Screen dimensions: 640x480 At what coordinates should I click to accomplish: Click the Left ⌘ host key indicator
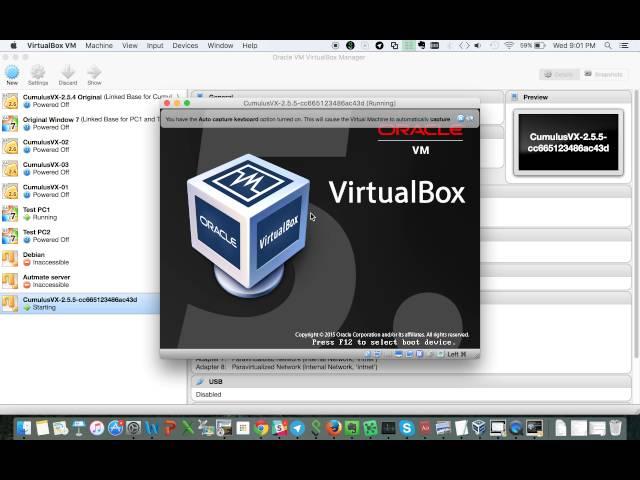coord(456,354)
